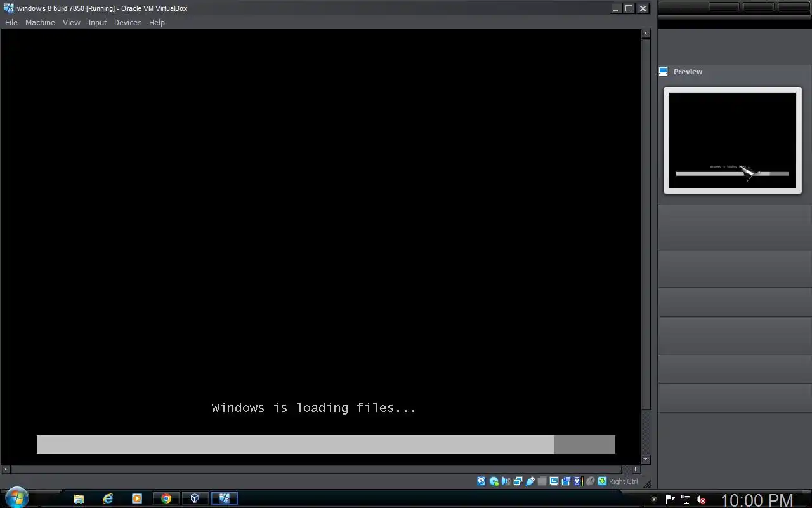Click the muted volume tray icon
Image resolution: width=812 pixels, height=508 pixels.
[x=701, y=500]
